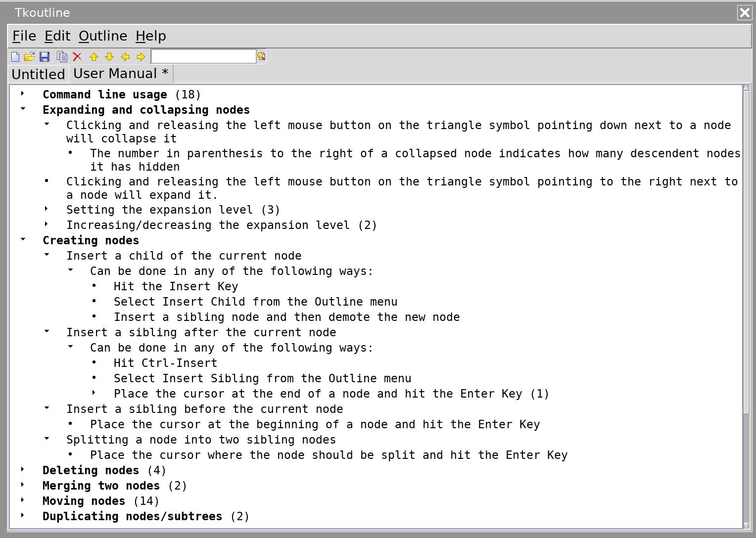Click 'Deleting nodes' heading text

pos(91,470)
